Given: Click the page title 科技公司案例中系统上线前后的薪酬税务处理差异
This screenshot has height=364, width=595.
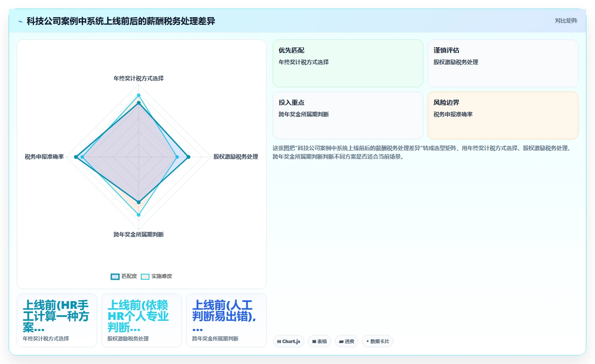Looking at the screenshot, I should tap(121, 21).
